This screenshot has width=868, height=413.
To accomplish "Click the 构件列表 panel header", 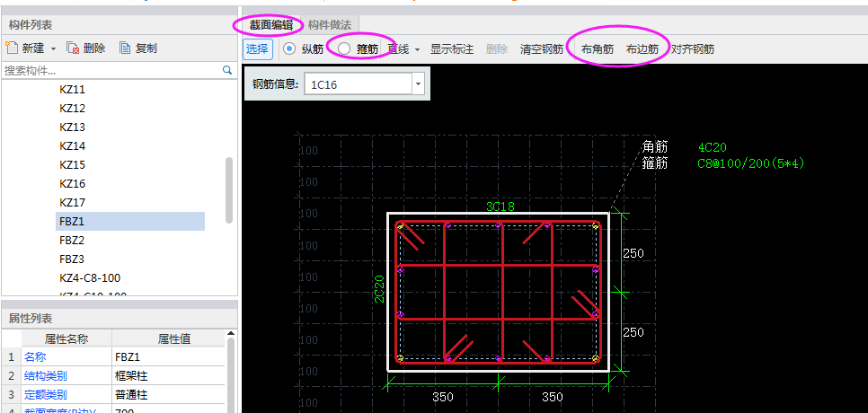I will pos(120,24).
